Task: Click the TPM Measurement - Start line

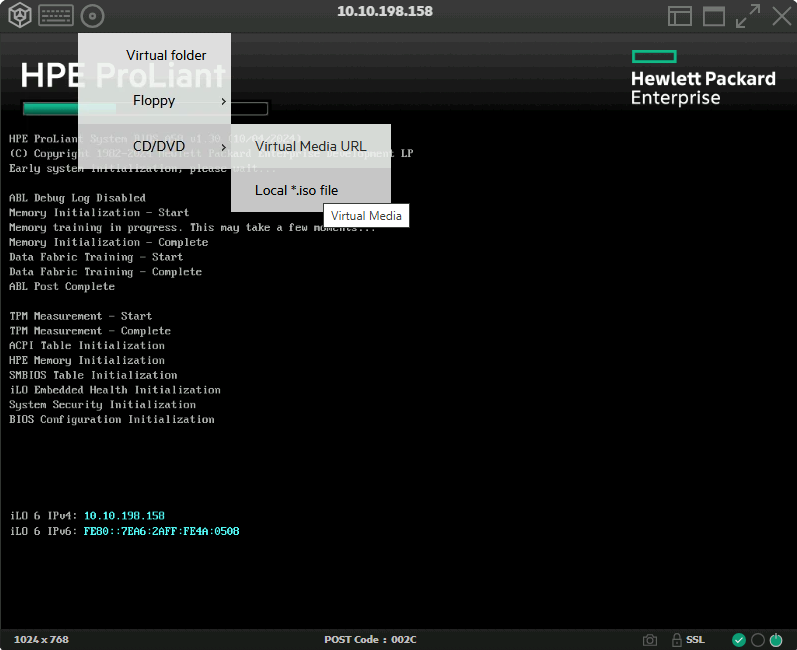Action: (x=80, y=316)
